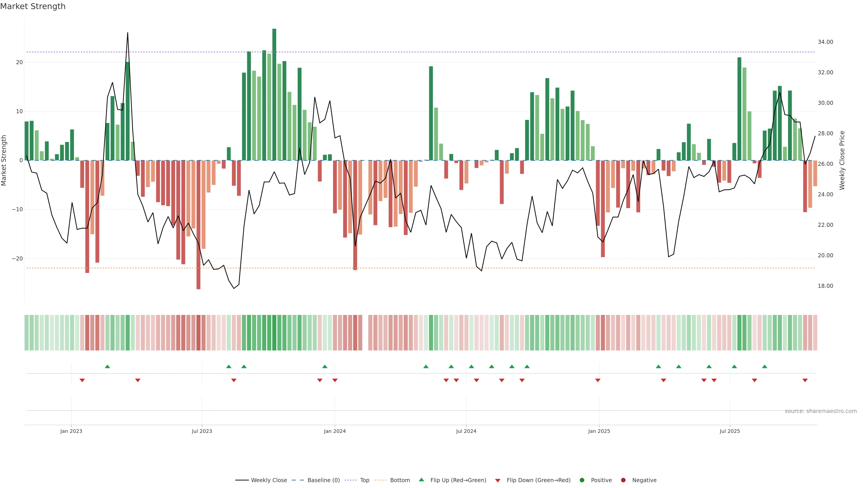Click the dark red Negative legend circle
The height and width of the screenshot is (488, 868).
point(623,480)
